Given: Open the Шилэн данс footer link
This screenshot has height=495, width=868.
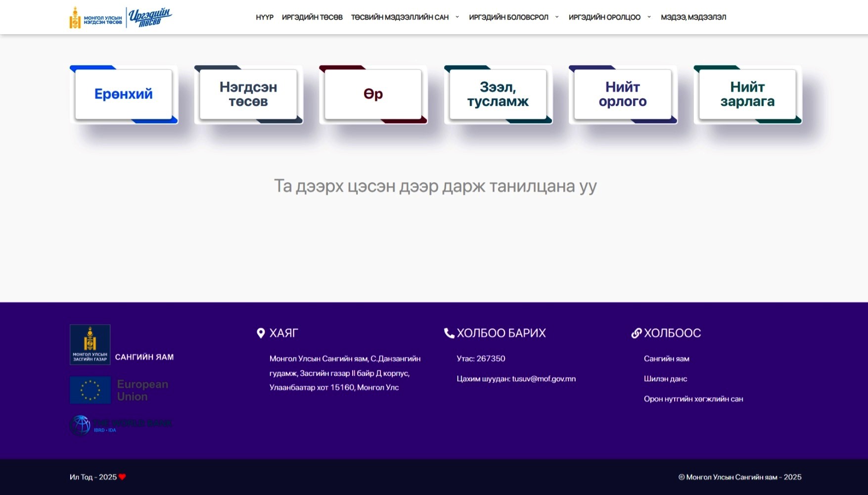Looking at the screenshot, I should point(665,379).
